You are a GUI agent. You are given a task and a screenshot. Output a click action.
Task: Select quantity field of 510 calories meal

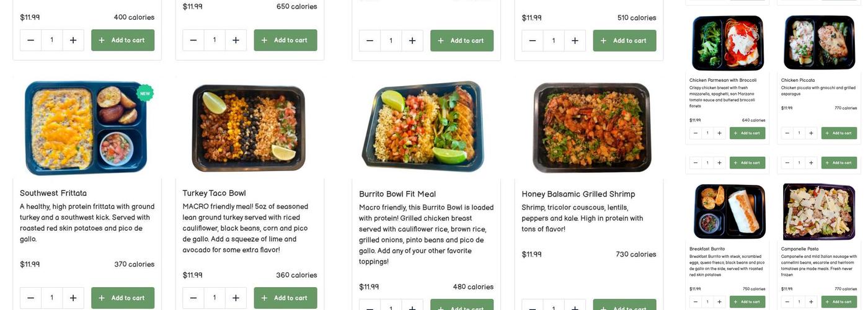point(554,41)
